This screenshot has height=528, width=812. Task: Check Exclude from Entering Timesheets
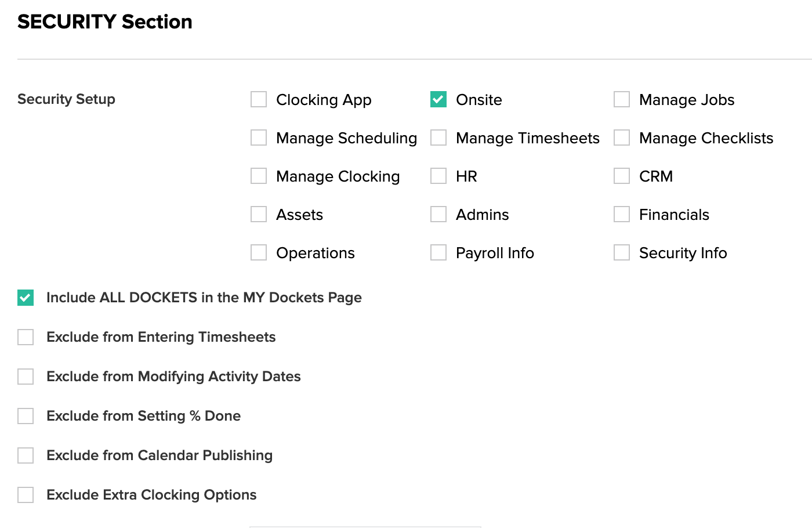tap(26, 337)
